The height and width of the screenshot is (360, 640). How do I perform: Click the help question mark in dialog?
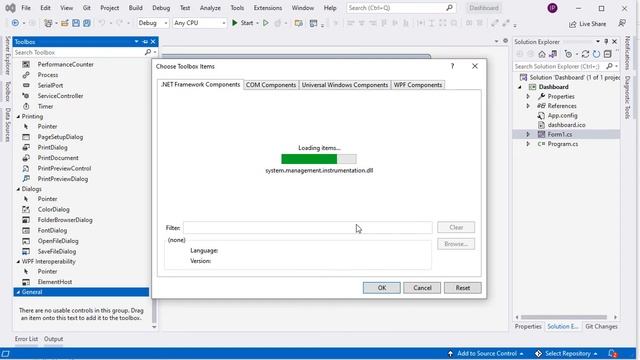[452, 66]
